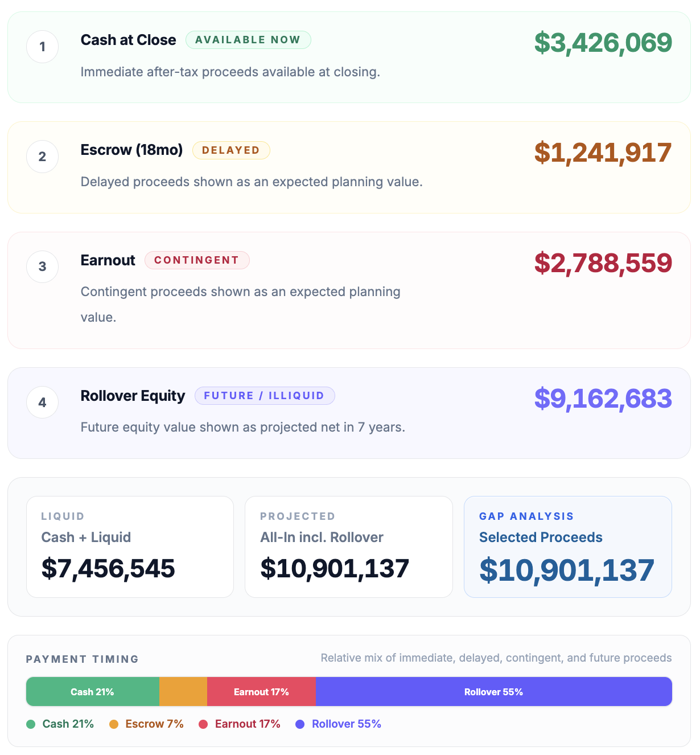Image resolution: width=700 pixels, height=755 pixels.
Task: Click the step 2 number badge
Action: [42, 157]
